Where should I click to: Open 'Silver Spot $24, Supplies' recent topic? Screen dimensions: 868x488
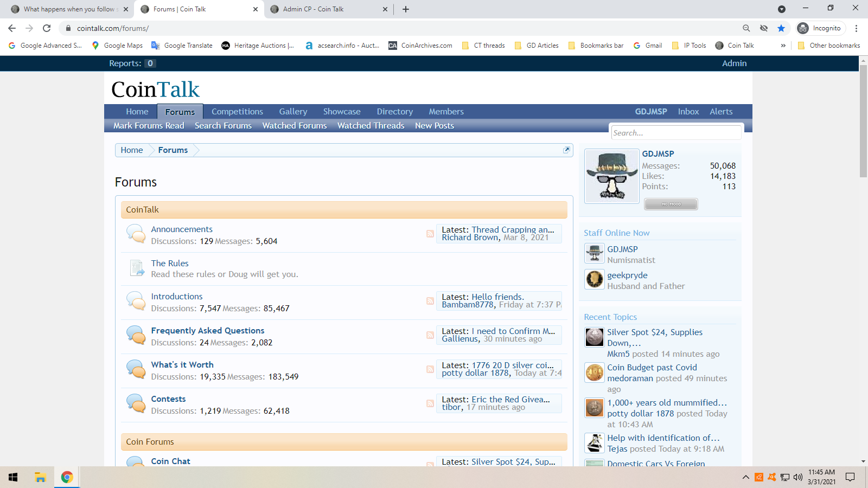(655, 337)
